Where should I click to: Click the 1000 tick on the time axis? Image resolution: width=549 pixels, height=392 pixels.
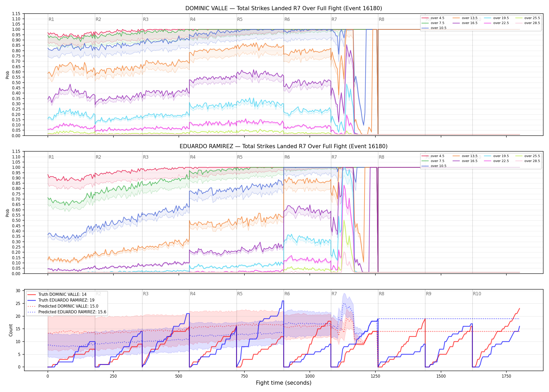pos(310,376)
